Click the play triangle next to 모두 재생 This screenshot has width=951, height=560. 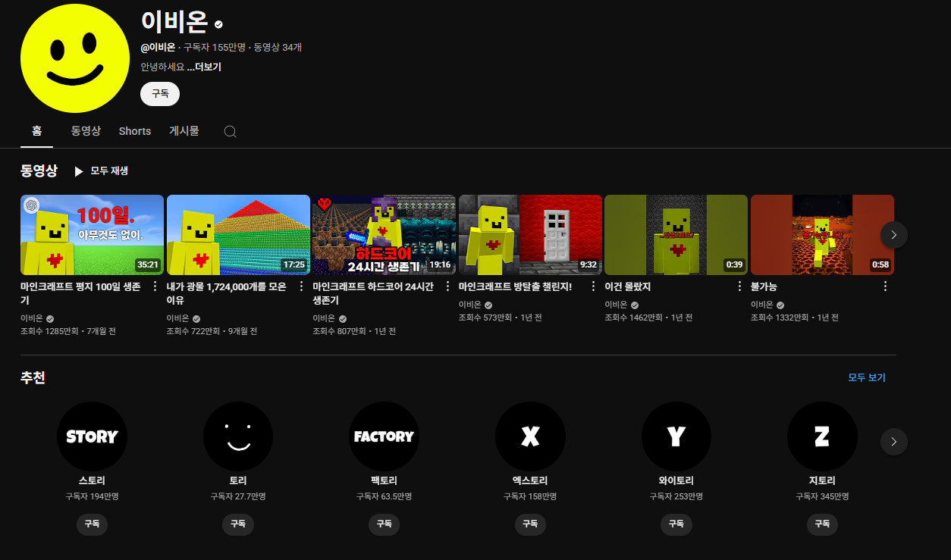79,171
